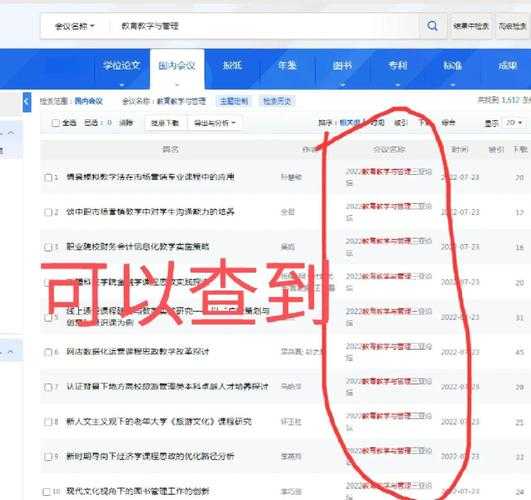Switch to the 标准 tab

[x=453, y=65]
